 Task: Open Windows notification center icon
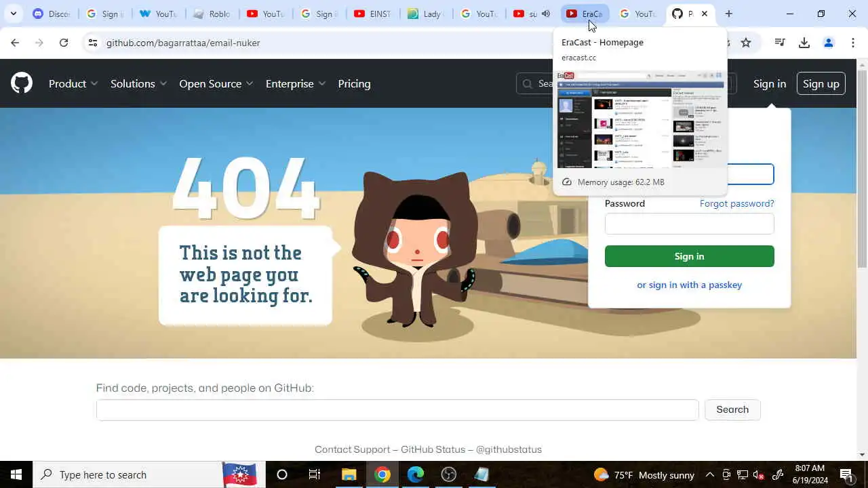coord(846,474)
